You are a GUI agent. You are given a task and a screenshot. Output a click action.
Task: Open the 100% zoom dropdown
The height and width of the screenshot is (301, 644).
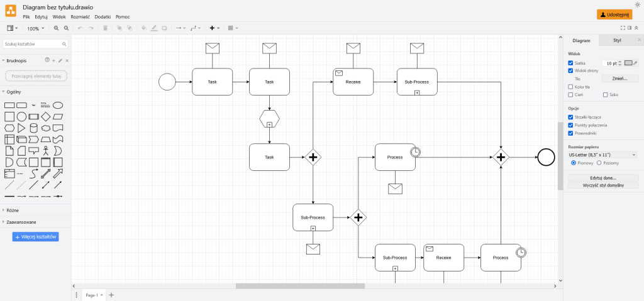35,29
